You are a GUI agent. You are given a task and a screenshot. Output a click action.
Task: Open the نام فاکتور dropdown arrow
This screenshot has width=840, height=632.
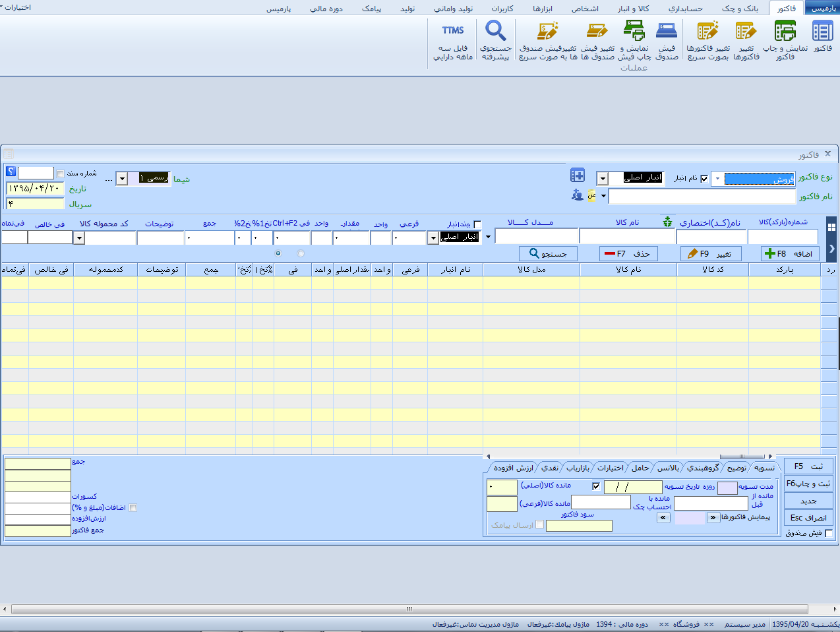point(603,196)
